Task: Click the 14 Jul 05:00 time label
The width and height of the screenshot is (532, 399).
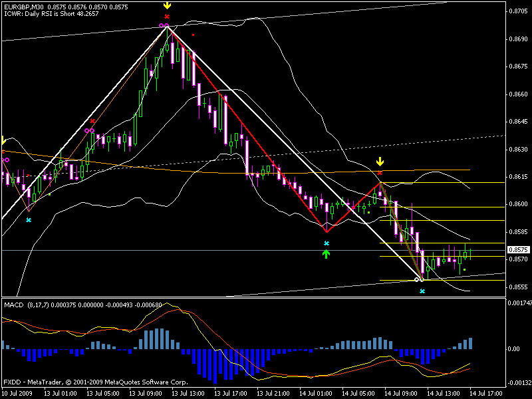Action: coord(358,394)
